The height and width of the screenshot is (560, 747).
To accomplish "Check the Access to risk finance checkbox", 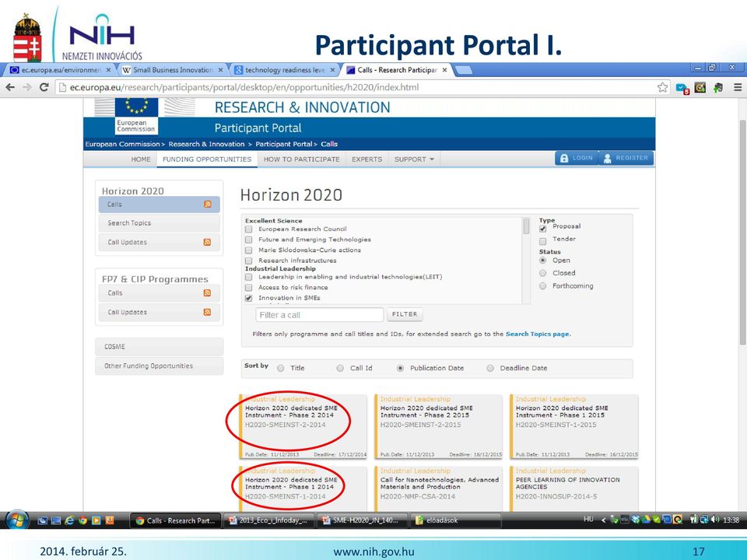I will [249, 288].
